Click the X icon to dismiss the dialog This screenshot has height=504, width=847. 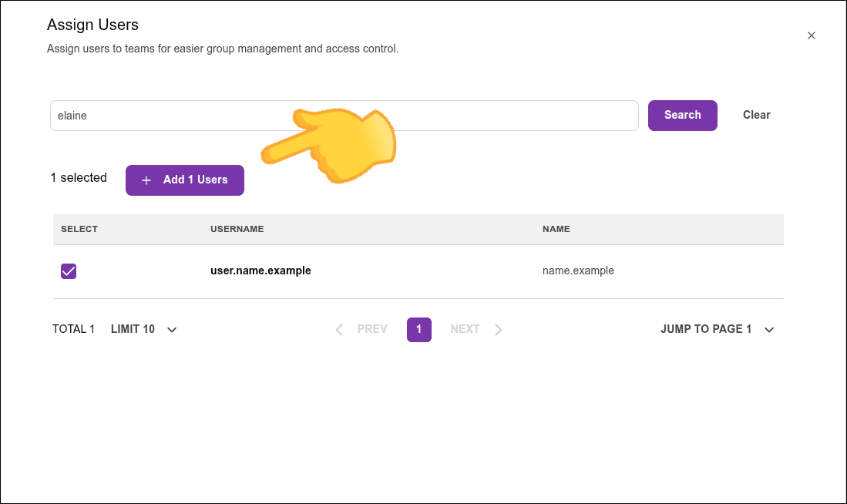click(x=812, y=35)
